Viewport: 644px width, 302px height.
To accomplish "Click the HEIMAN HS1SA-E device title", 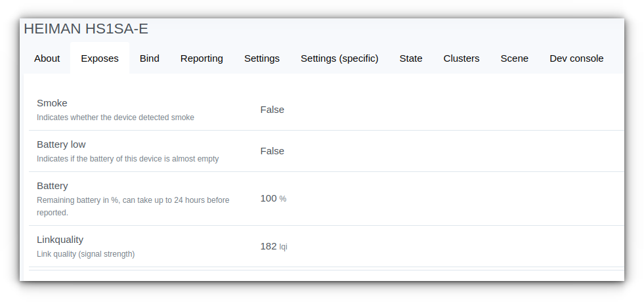I will click(86, 29).
